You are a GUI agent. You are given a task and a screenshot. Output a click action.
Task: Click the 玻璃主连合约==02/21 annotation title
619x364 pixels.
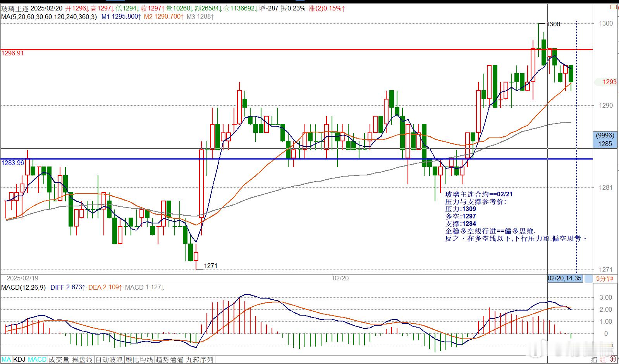click(479, 194)
